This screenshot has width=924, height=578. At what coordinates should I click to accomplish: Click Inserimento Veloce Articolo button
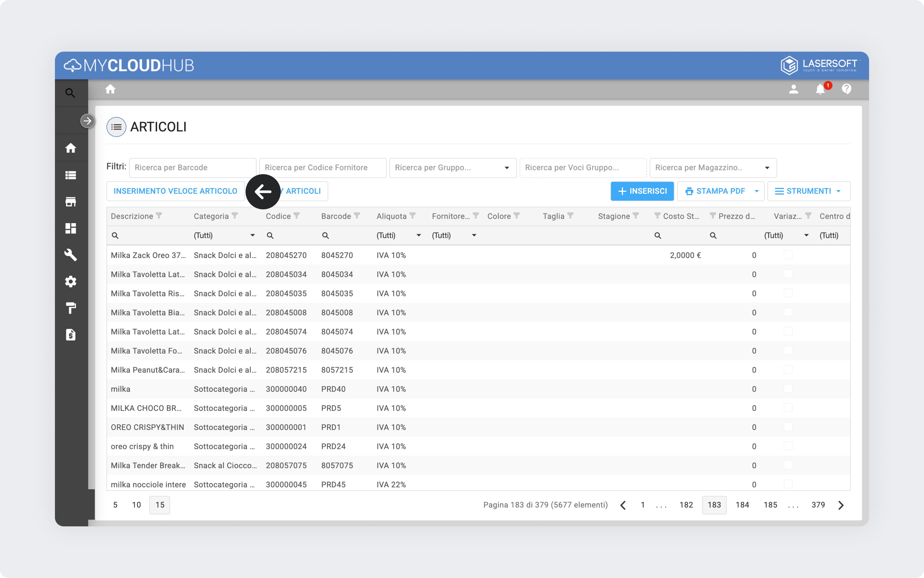point(176,191)
